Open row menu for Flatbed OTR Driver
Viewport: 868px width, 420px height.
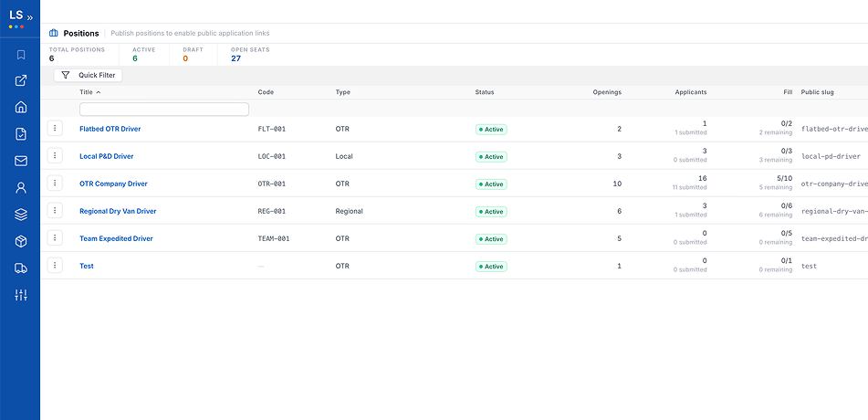tap(55, 128)
